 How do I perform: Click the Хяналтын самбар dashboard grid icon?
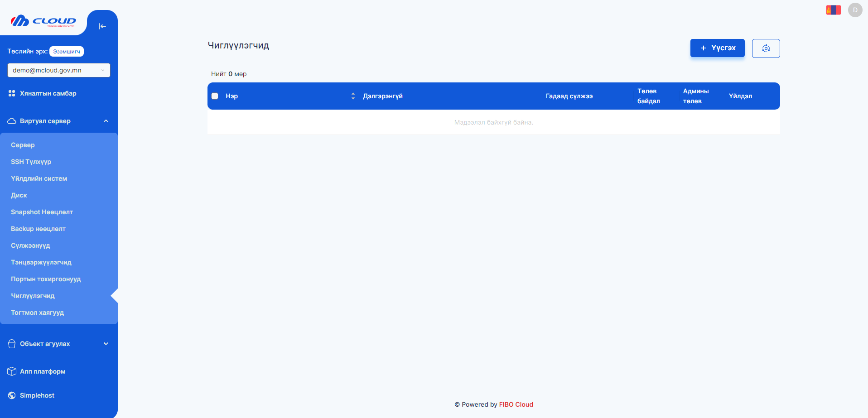(12, 93)
